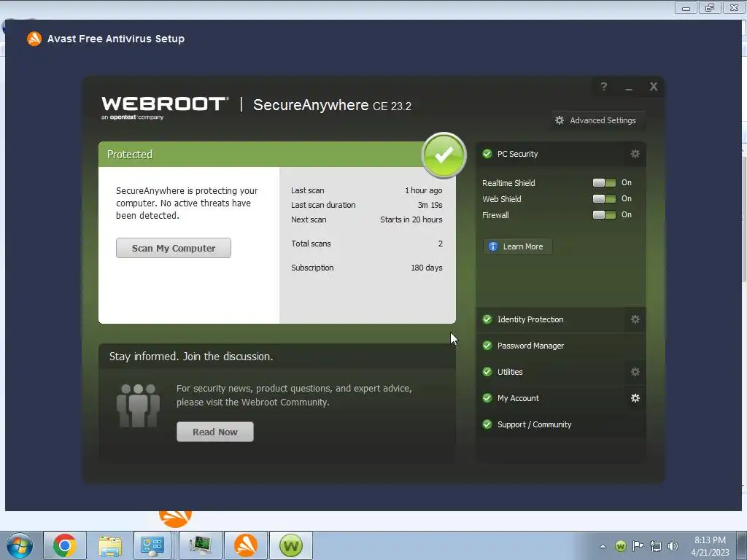Switch to Avast taskbar button
Viewport: 747px width, 560px height.
click(246, 545)
